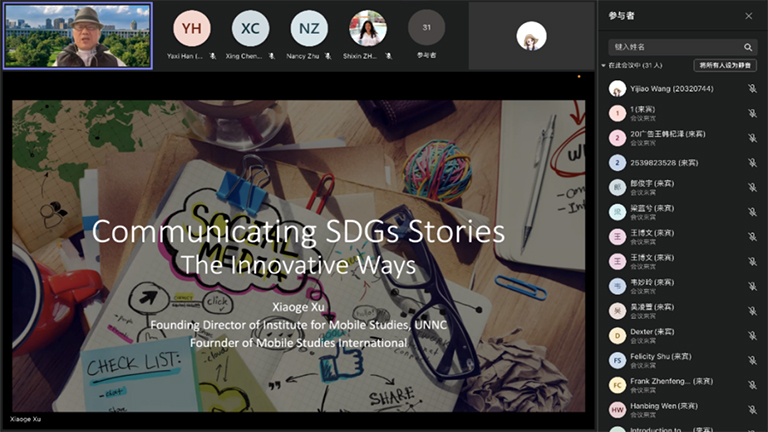Click the search magnifier icon in participants panel
Image resolution: width=768 pixels, height=432 pixels.
[747, 47]
